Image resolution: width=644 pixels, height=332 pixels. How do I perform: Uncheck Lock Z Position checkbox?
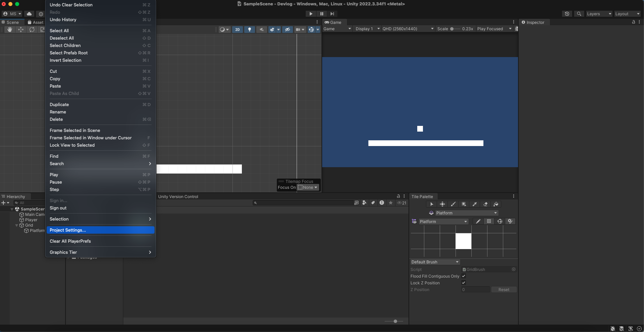click(x=464, y=283)
